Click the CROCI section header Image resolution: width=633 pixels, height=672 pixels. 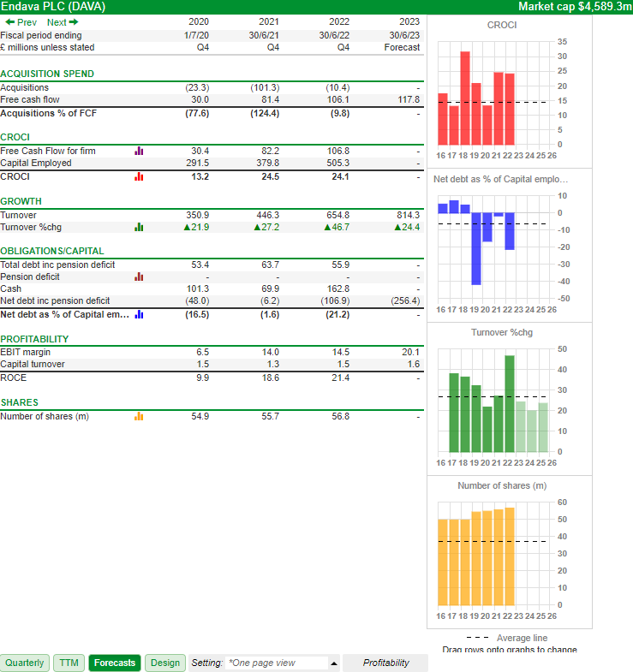(15, 137)
